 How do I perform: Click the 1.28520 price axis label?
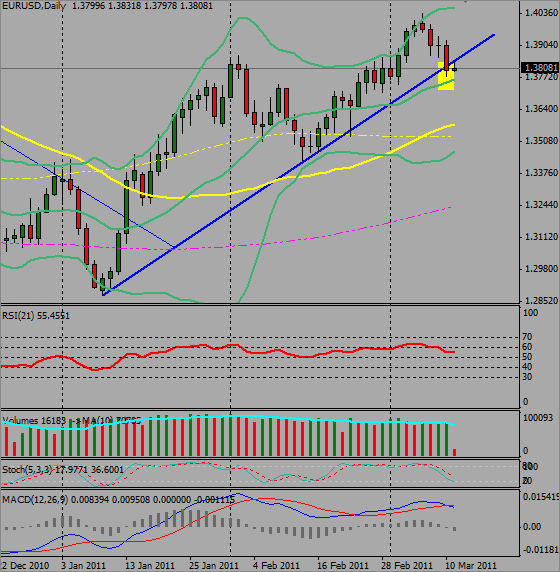541,301
